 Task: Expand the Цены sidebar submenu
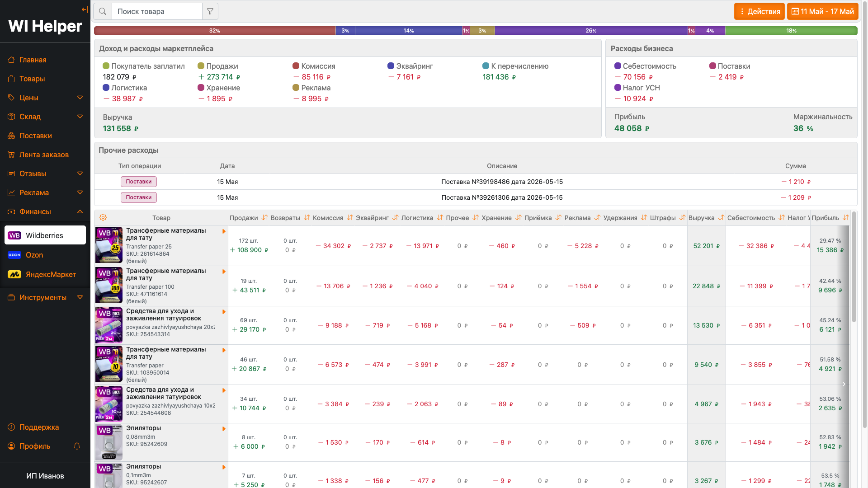(80, 98)
